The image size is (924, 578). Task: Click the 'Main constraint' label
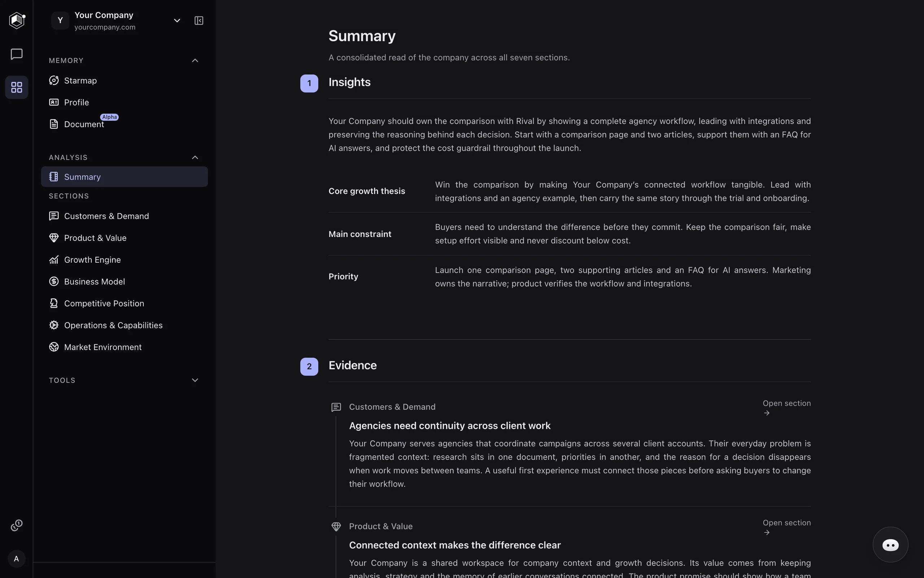click(359, 234)
